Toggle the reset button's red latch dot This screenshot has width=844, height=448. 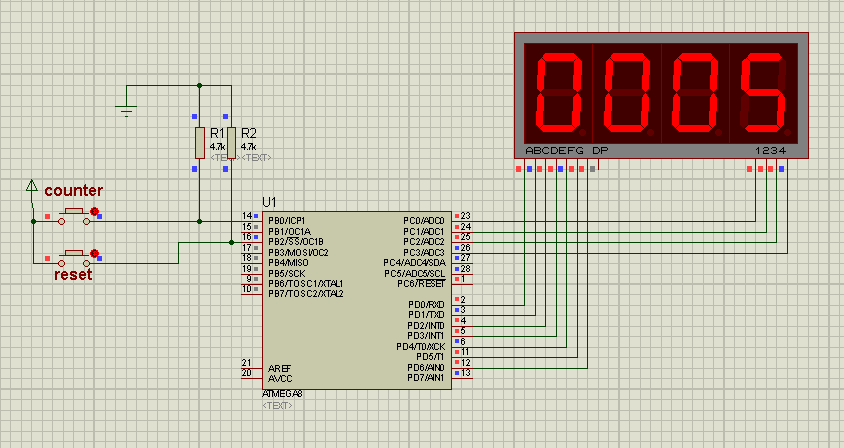tap(95, 253)
